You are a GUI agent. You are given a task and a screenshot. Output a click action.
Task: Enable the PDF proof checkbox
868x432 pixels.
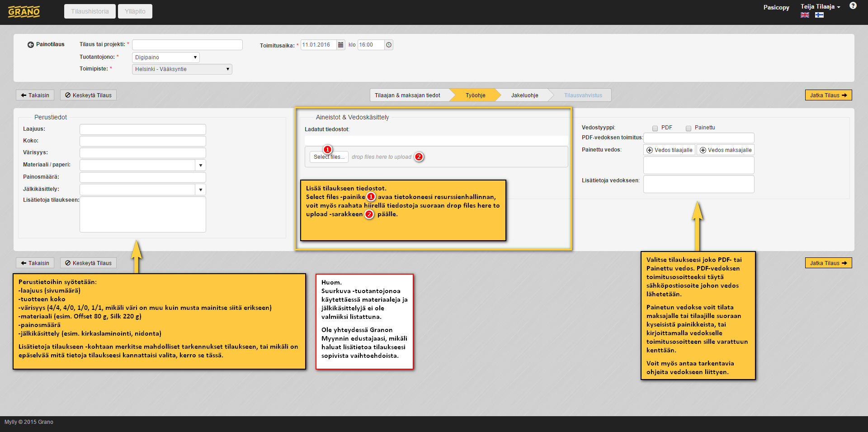(x=655, y=128)
